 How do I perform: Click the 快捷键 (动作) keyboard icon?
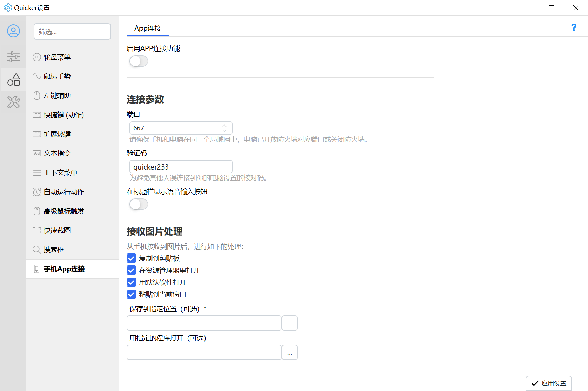coord(37,115)
